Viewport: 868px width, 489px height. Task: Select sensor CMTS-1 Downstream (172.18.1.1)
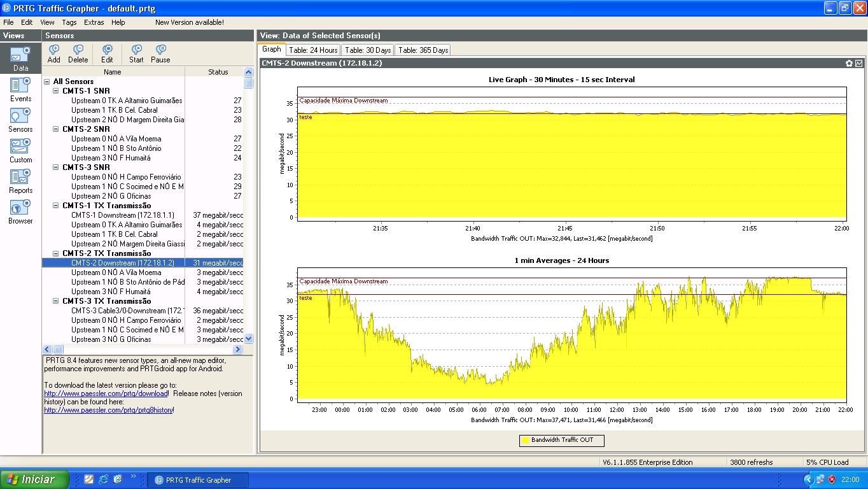click(123, 215)
